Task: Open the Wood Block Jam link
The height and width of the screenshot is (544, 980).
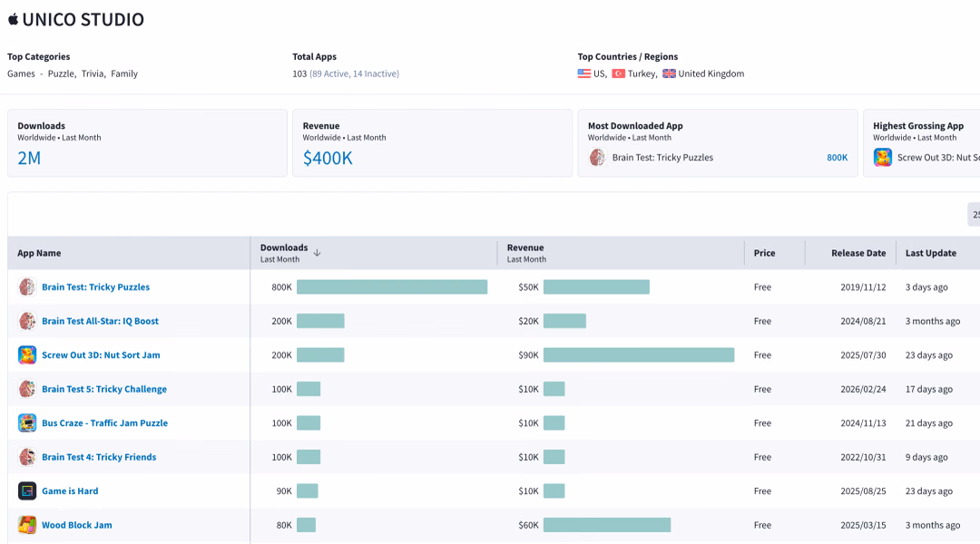Action: pyautogui.click(x=77, y=525)
